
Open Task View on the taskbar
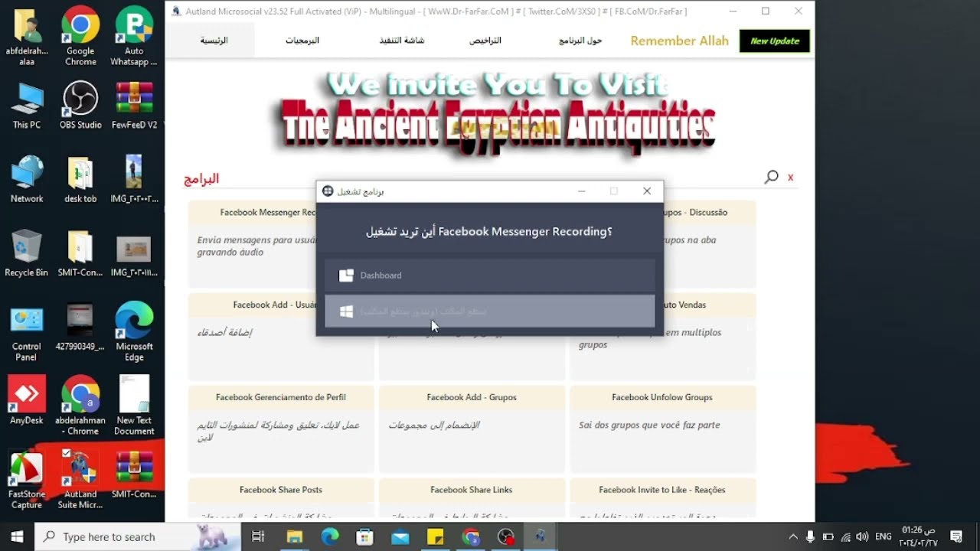click(x=258, y=536)
